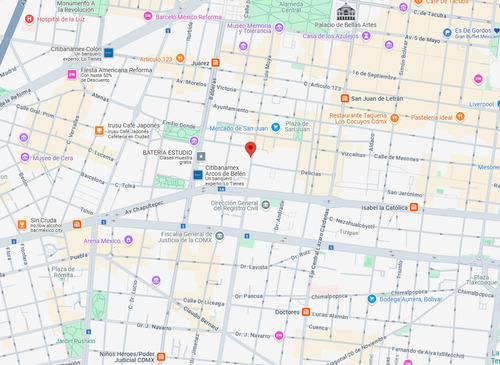The height and width of the screenshot is (365, 500).
Task: Click the Museo Memoria y Tolerancia museum icon
Action: click(279, 28)
